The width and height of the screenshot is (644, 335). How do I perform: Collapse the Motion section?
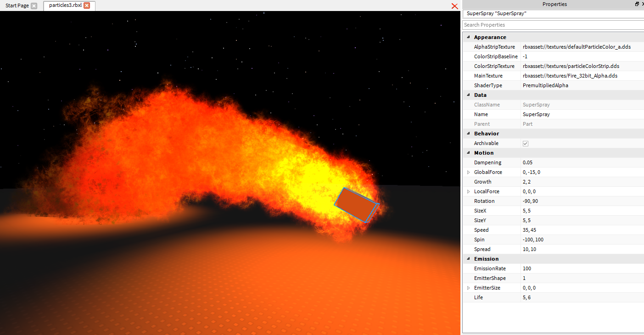468,153
